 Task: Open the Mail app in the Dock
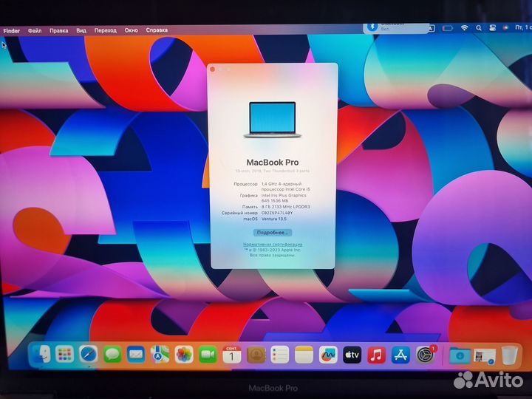pos(136,355)
